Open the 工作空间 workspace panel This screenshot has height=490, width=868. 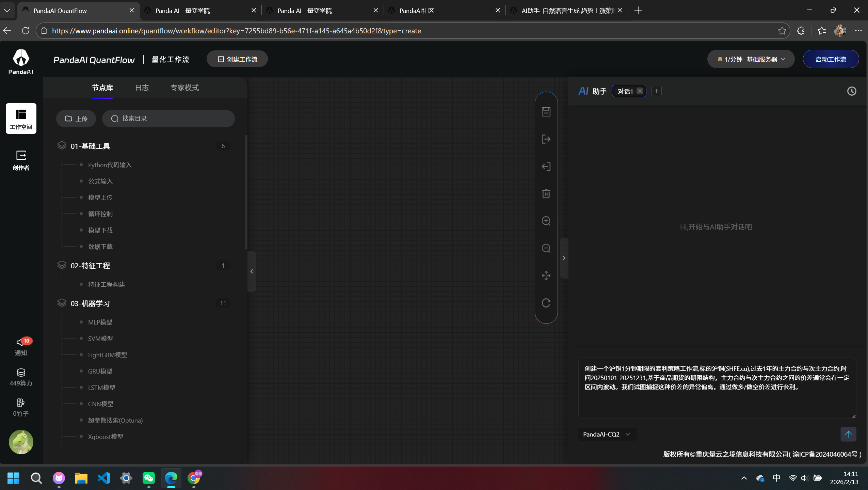pyautogui.click(x=21, y=118)
